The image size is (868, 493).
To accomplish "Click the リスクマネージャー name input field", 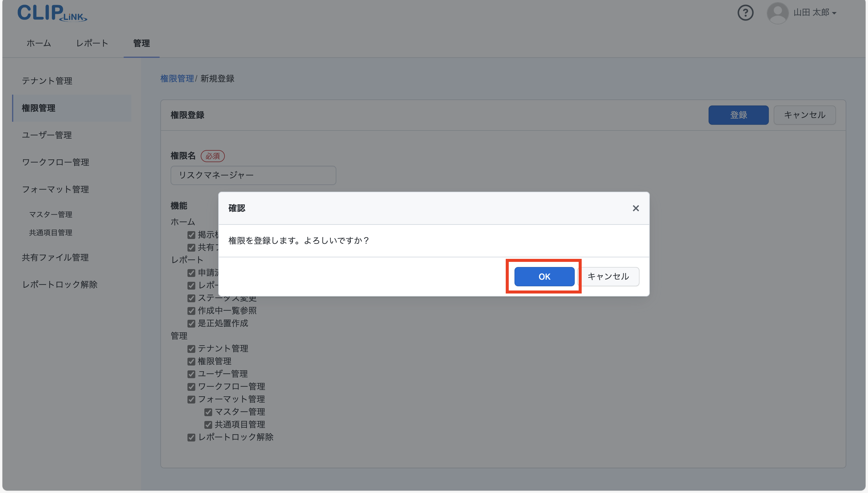I will [x=253, y=175].
